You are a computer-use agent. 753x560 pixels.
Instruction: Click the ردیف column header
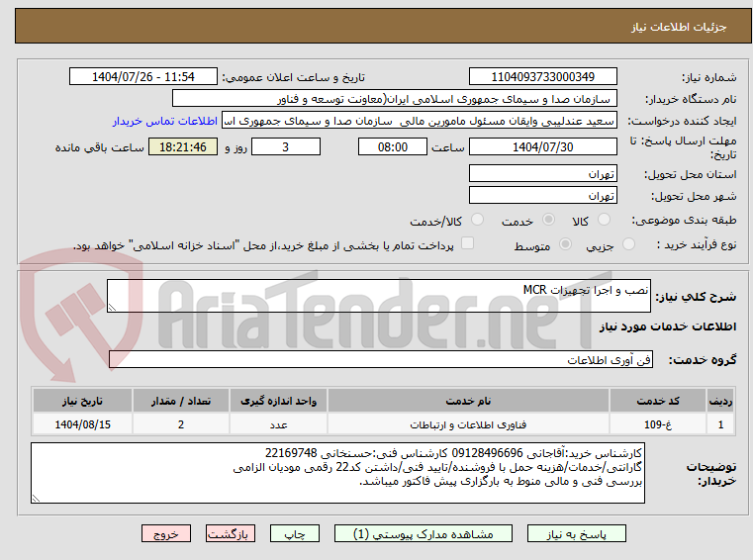tap(720, 401)
